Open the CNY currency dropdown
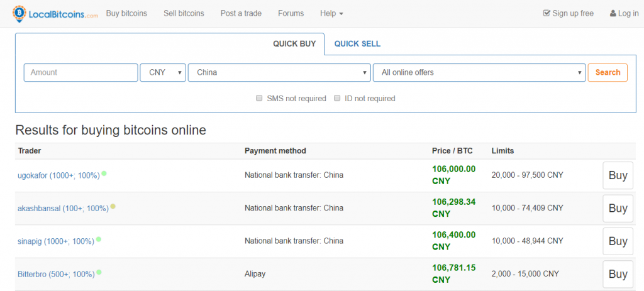 pyautogui.click(x=163, y=73)
